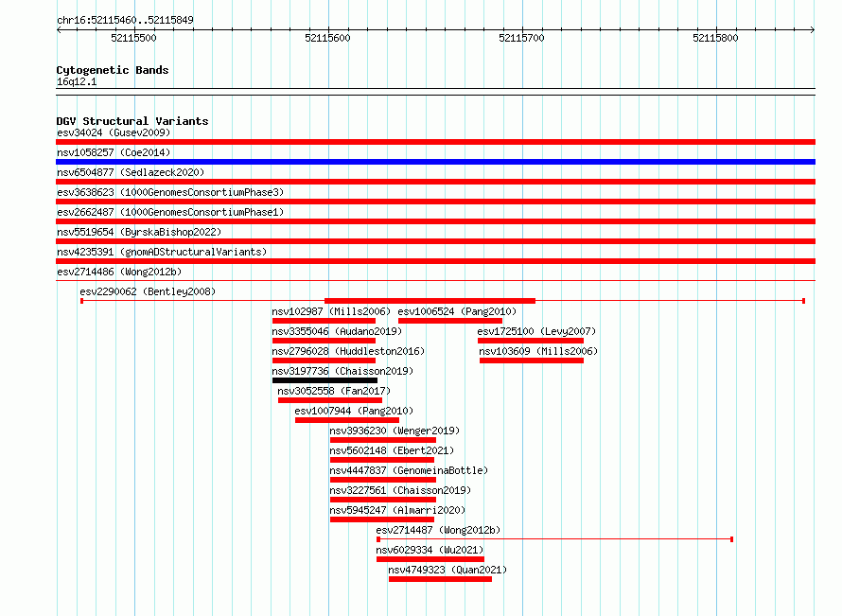Viewport: 842px width, 616px height.
Task: Click ruler position 52115700
Action: point(521,38)
